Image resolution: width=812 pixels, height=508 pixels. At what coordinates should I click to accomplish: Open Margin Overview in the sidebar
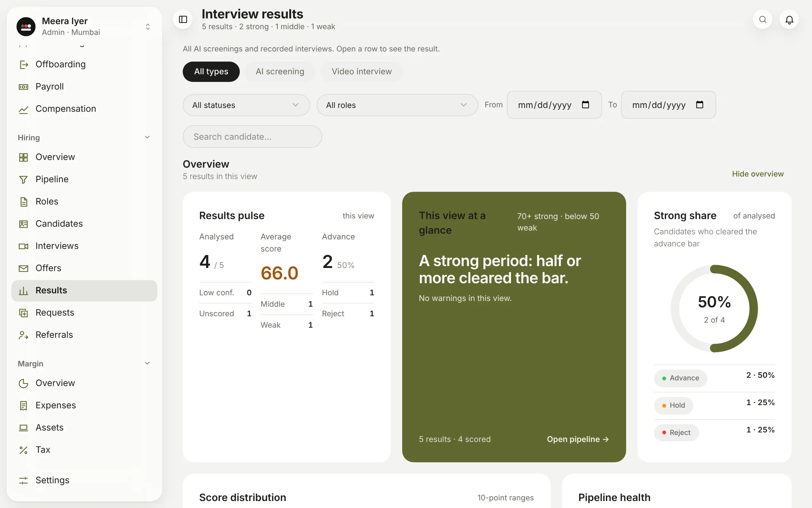pos(84,383)
